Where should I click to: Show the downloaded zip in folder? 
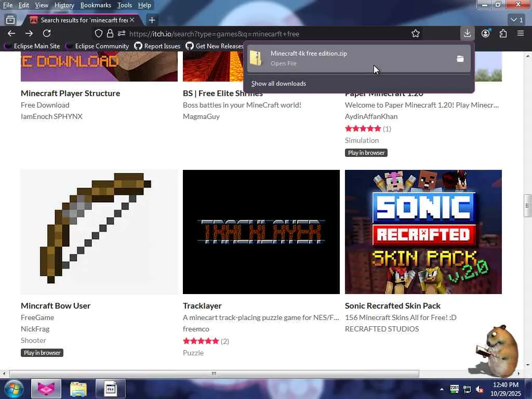click(x=460, y=59)
